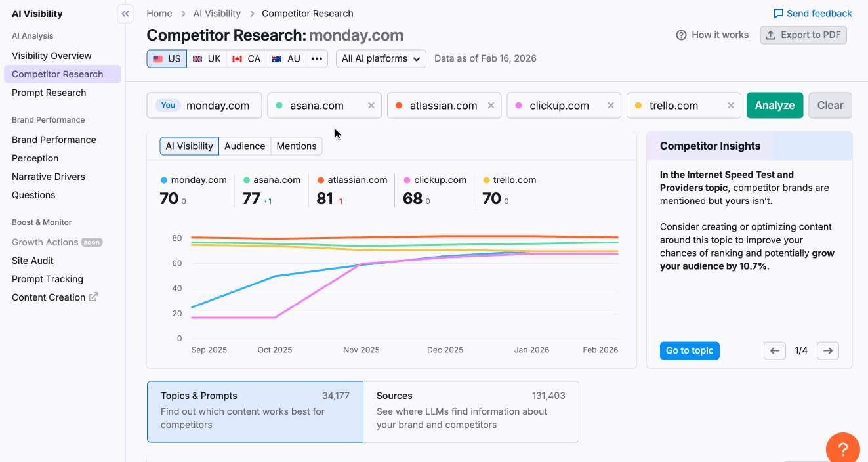Open the floating orange help button
The width and height of the screenshot is (868, 462).
pos(842,448)
